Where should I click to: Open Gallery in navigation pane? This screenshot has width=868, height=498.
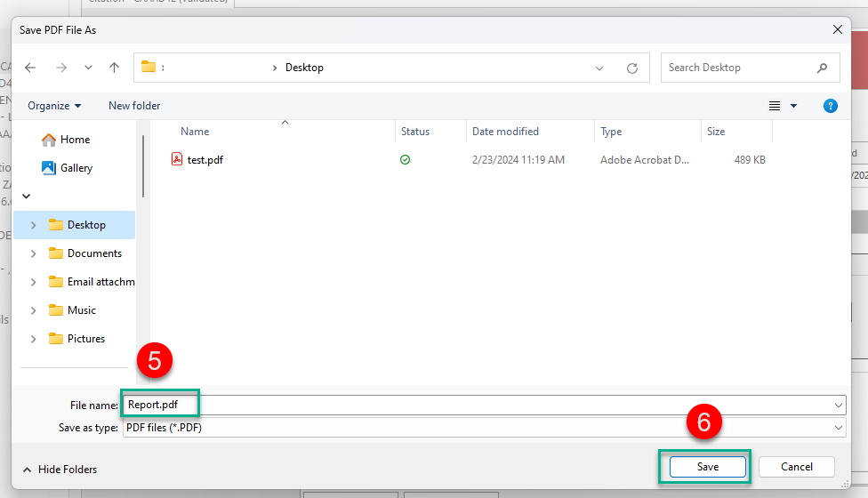click(x=76, y=168)
